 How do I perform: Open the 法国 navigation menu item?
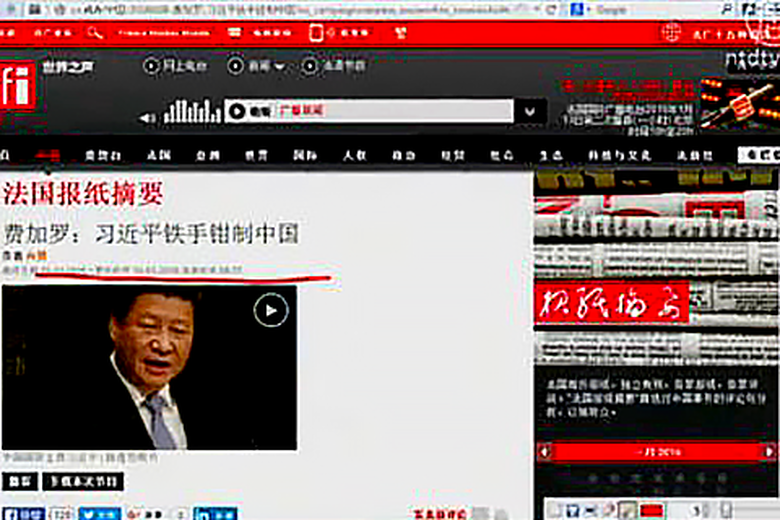158,155
